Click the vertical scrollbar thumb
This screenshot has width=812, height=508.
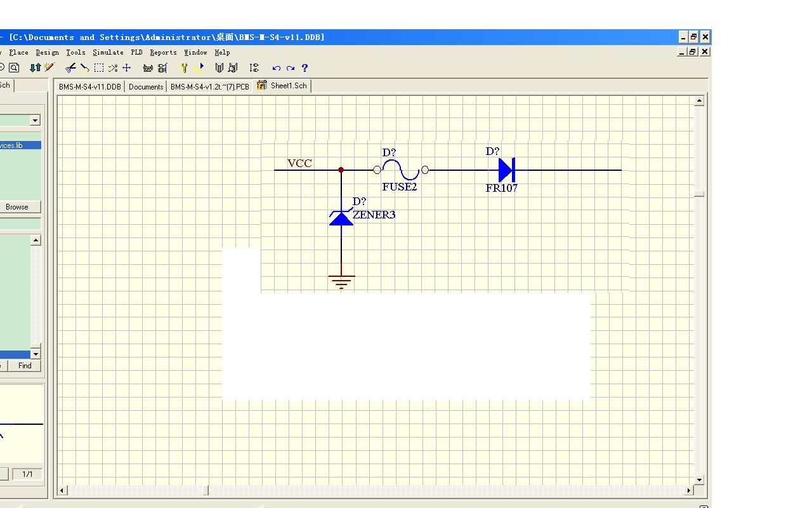[699, 194]
